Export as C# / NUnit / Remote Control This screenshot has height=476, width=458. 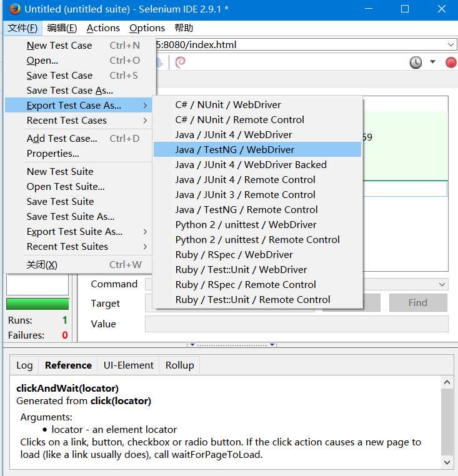[257, 119]
